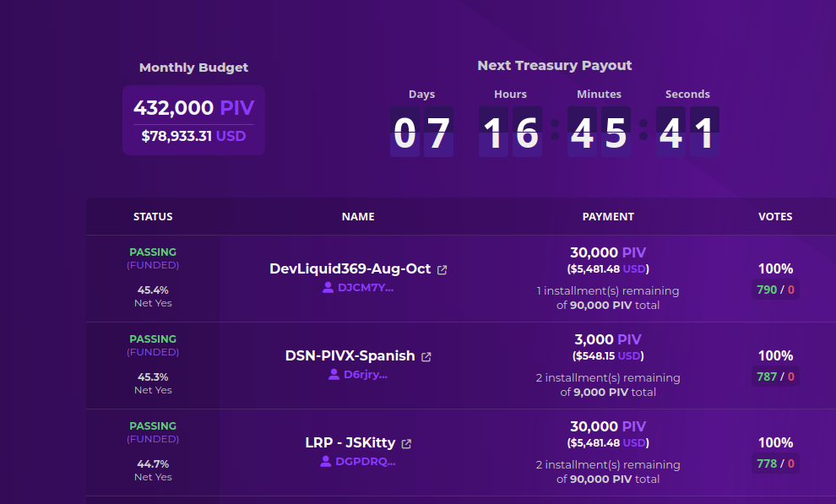
Task: Click user icon next to DGPDRQ address
Action: [325, 461]
